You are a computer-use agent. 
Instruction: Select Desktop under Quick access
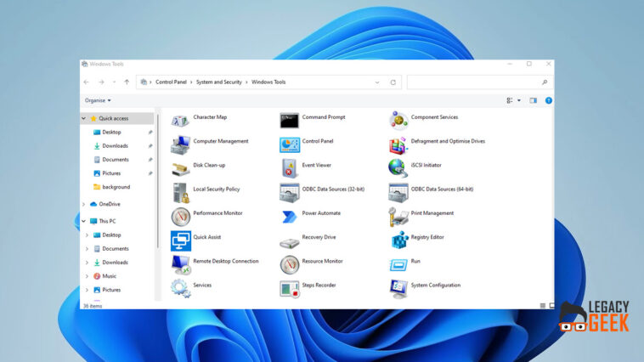111,133
